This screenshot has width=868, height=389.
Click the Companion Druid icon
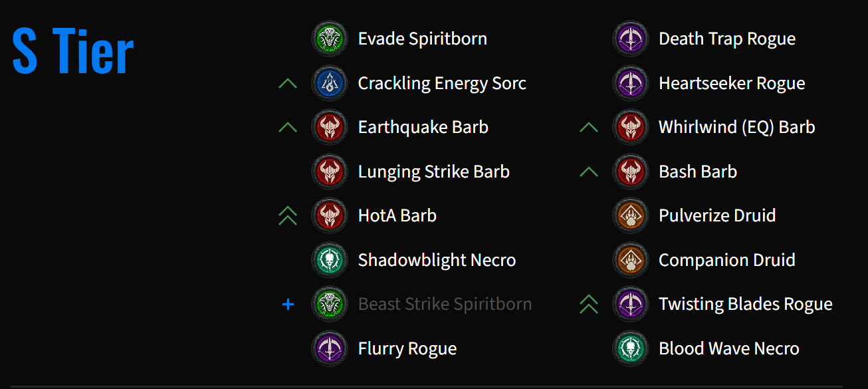click(x=629, y=260)
